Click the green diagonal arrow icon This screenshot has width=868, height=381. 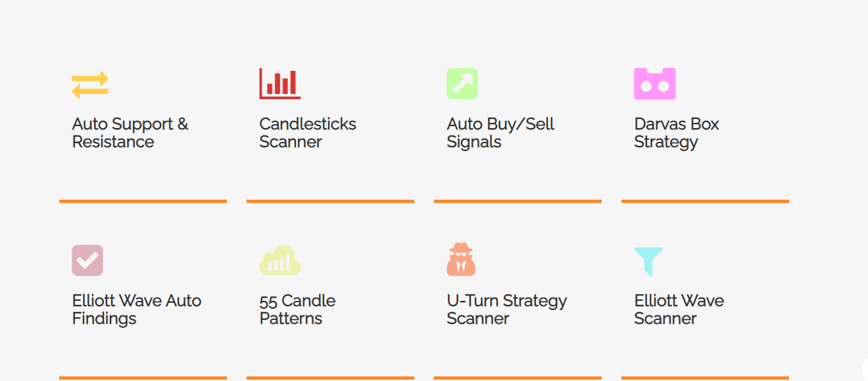click(462, 83)
